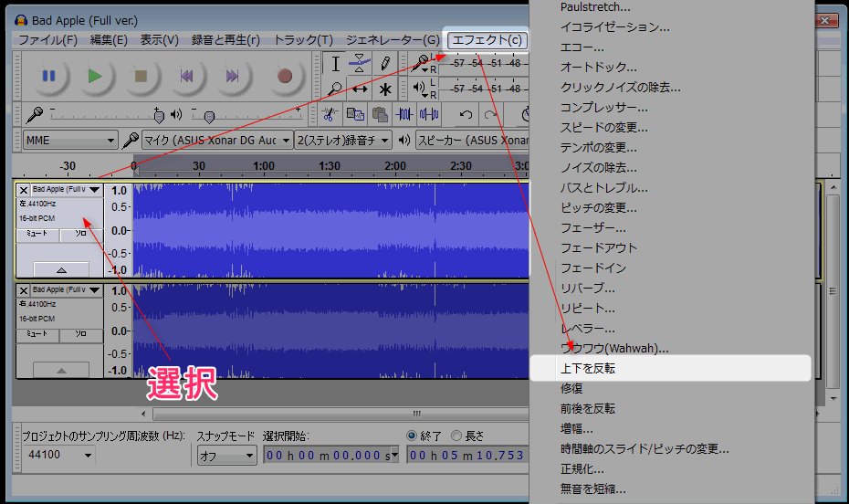Select the 長さ radio button
Viewport: 849px width, 504px height.
tap(456, 436)
